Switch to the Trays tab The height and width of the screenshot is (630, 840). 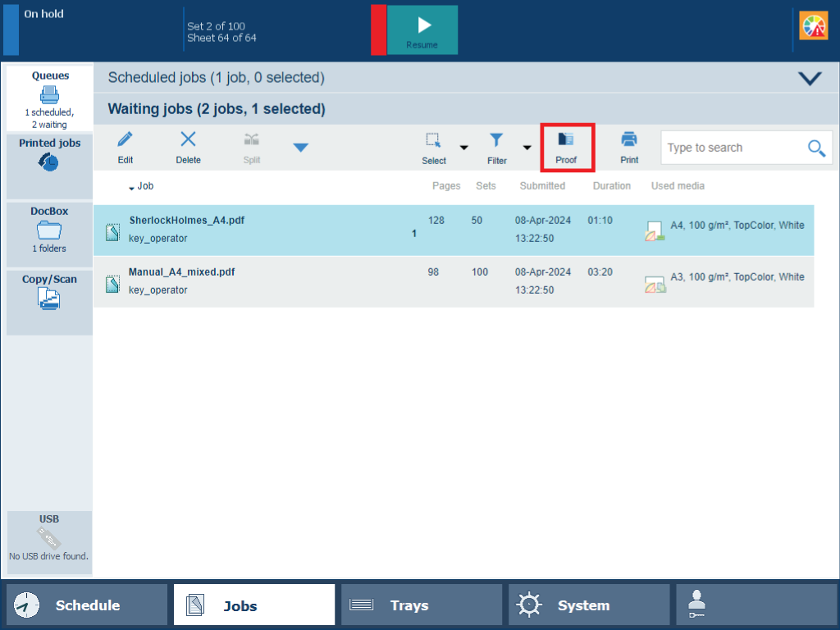pos(421,605)
